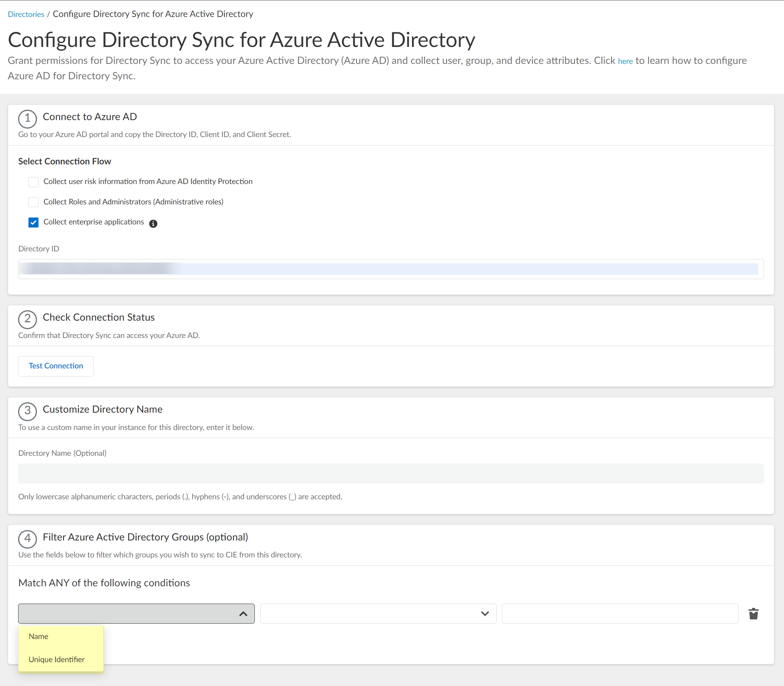The height and width of the screenshot is (686, 784).
Task: Follow the 'here' documentation link
Action: (x=625, y=61)
